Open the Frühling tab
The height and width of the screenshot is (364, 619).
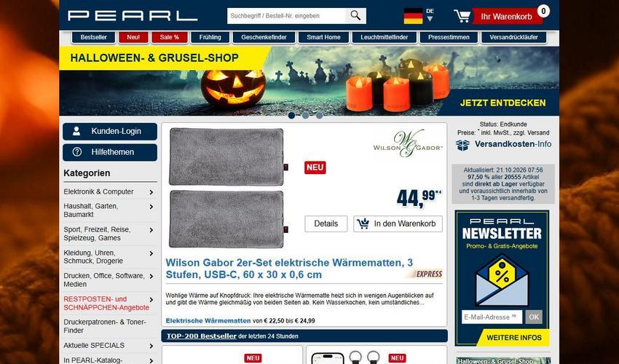point(210,37)
